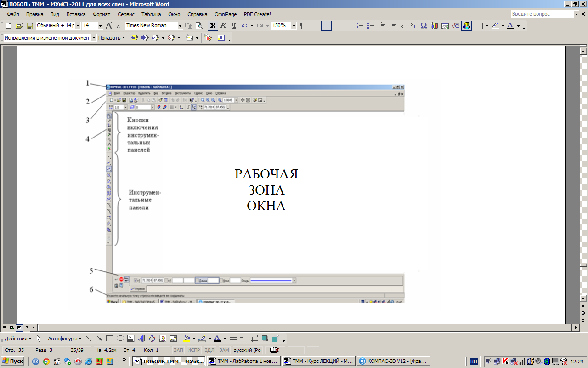Open the 'Исправления в измененном документе' dropdown
Image resolution: width=588 pixels, height=368 pixels.
(x=94, y=38)
